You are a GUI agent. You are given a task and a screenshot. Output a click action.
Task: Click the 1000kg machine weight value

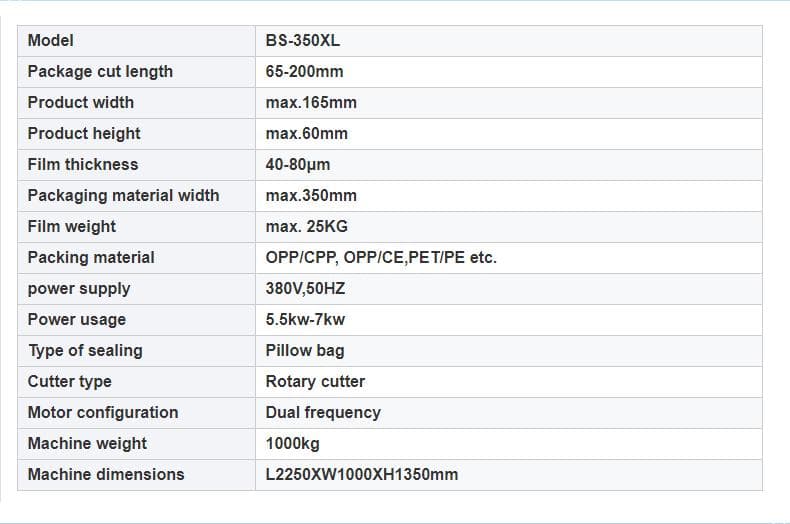293,444
